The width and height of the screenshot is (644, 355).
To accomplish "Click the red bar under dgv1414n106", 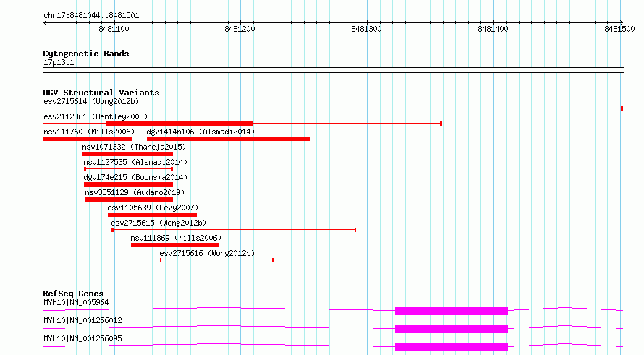I will pyautogui.click(x=229, y=139).
